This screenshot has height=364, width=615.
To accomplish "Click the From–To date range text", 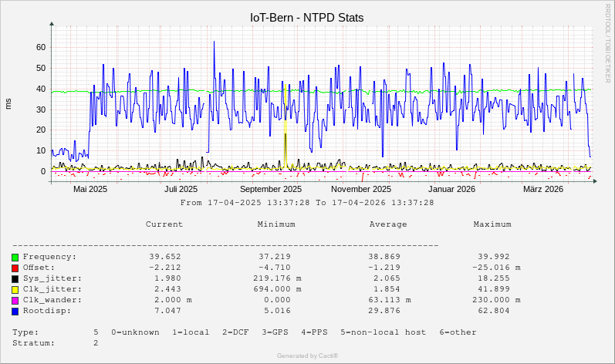I will (x=307, y=203).
